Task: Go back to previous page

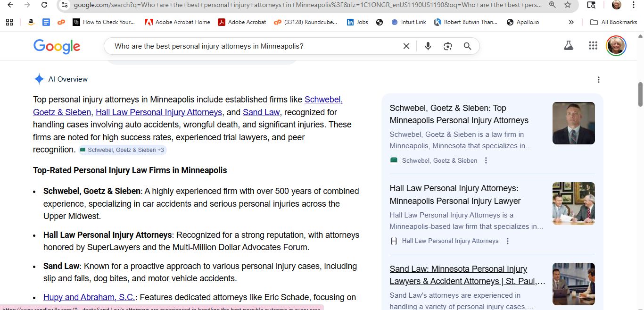Action: (10, 5)
